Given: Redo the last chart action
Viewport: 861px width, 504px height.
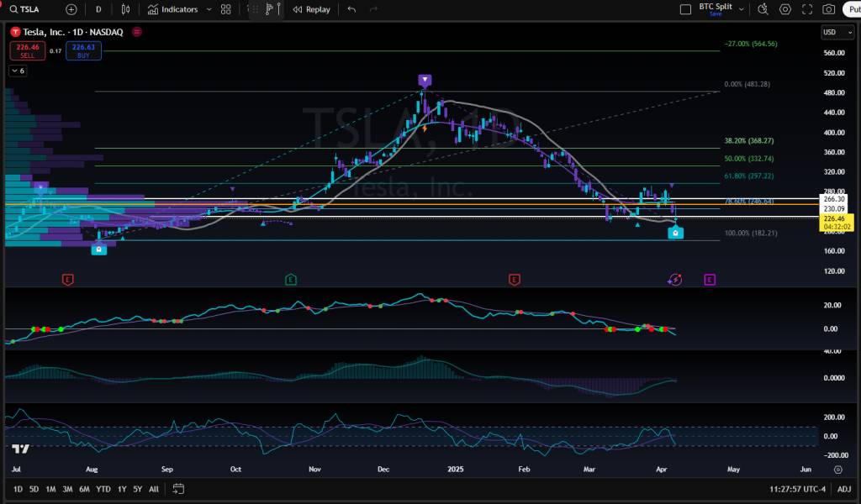Looking at the screenshot, I should pyautogui.click(x=373, y=9).
